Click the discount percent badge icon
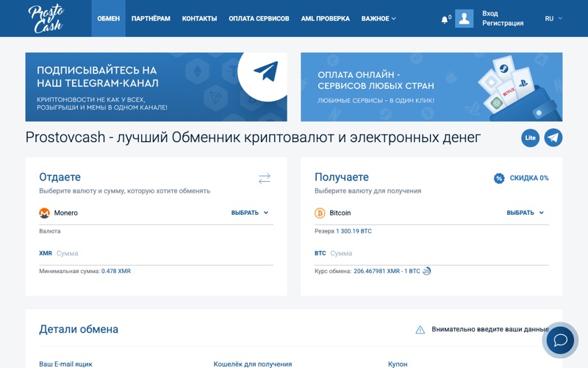Screen dimensions: 588x368 click(x=499, y=178)
